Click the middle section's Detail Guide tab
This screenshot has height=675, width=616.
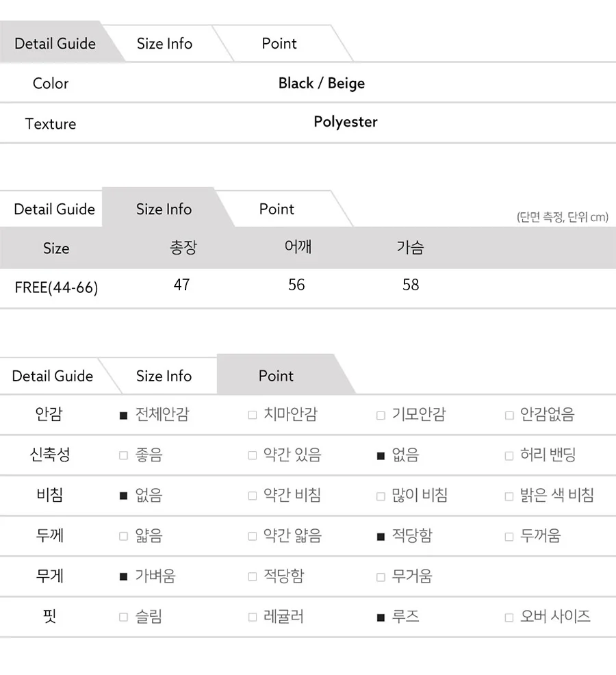(54, 209)
